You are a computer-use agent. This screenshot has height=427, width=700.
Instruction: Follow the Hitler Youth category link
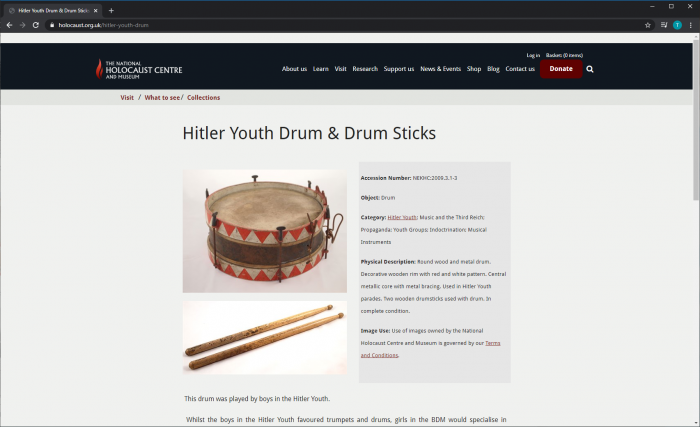(402, 218)
